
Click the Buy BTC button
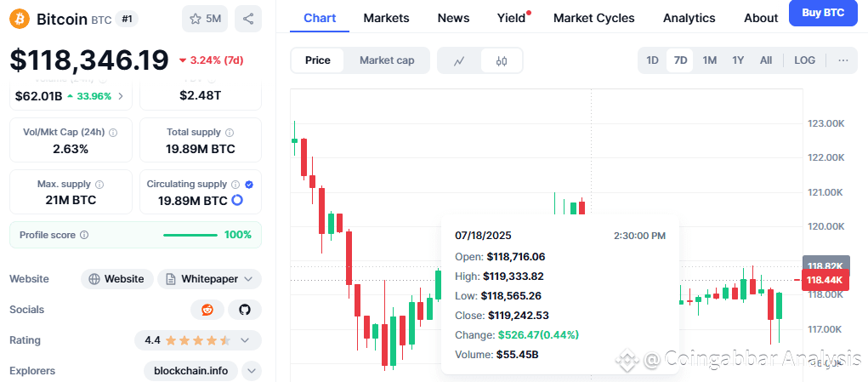pos(822,14)
